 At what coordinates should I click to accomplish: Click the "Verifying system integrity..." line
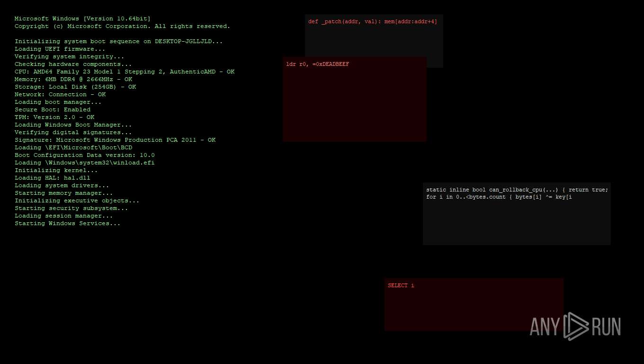(x=69, y=57)
